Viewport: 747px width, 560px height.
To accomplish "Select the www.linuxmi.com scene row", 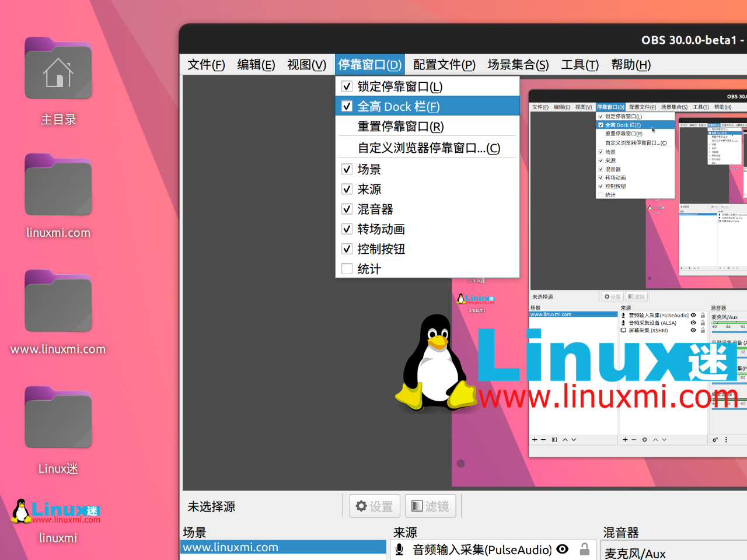I will (x=284, y=547).
